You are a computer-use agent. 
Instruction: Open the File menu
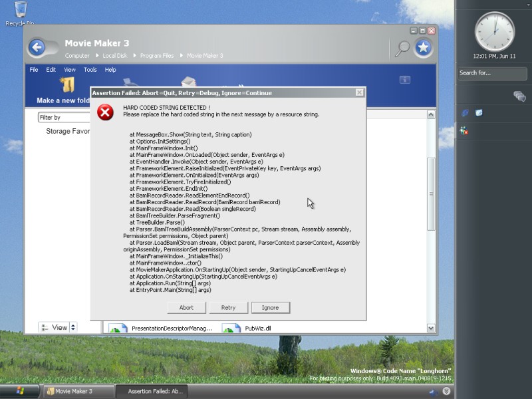click(34, 70)
